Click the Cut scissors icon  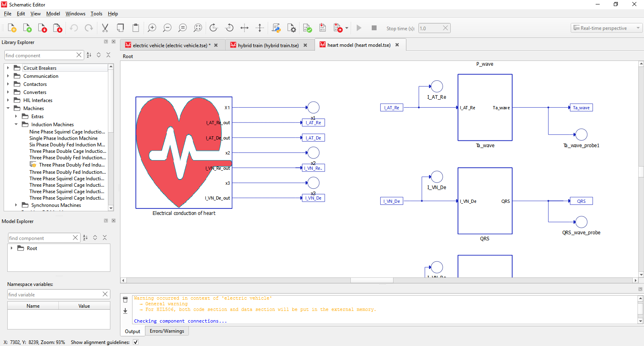[x=105, y=28]
